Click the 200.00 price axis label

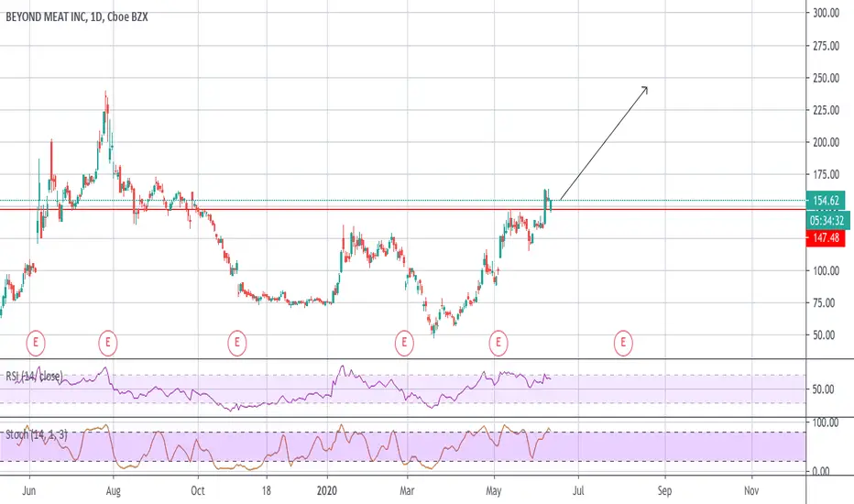826,142
